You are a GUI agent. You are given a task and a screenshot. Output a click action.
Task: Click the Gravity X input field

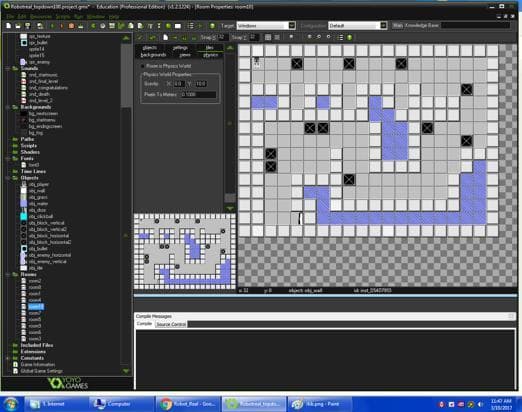click(179, 84)
